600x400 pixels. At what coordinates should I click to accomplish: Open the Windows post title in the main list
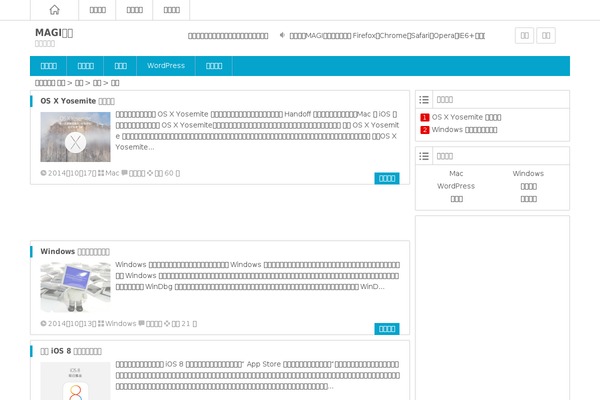(75, 251)
